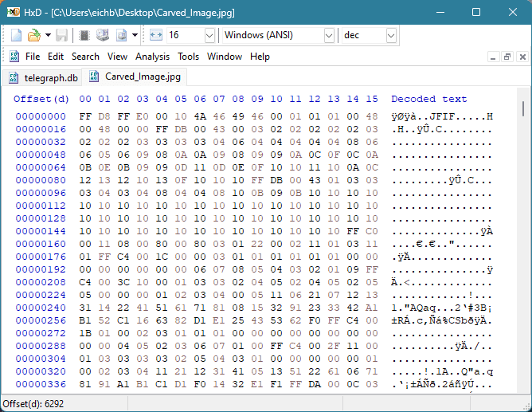Open the Analysis menu
The image size is (532, 412).
[152, 57]
